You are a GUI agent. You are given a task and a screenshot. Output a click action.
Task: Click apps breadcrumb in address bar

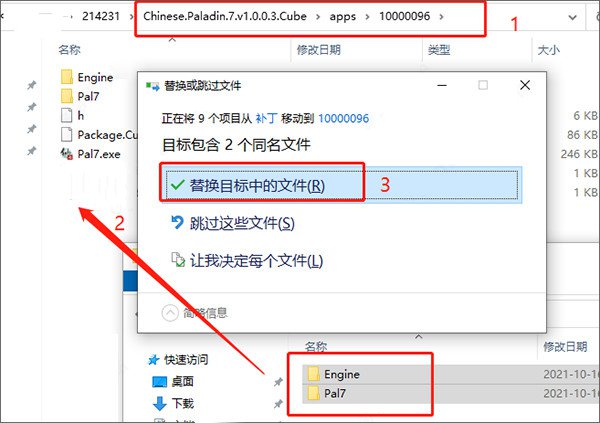tap(342, 16)
